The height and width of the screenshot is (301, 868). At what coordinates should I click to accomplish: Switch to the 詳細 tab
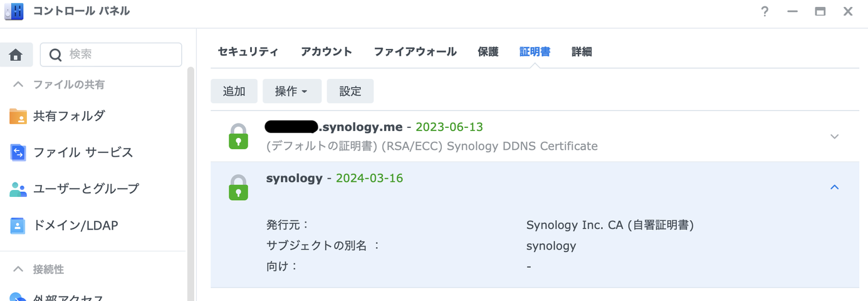click(582, 52)
